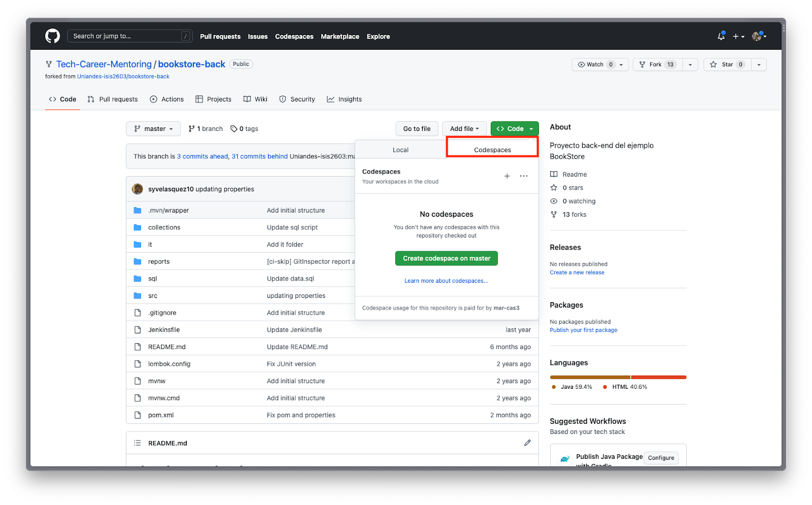The height and width of the screenshot is (505, 812).
Task: Click the Watch button
Action: tap(600, 64)
